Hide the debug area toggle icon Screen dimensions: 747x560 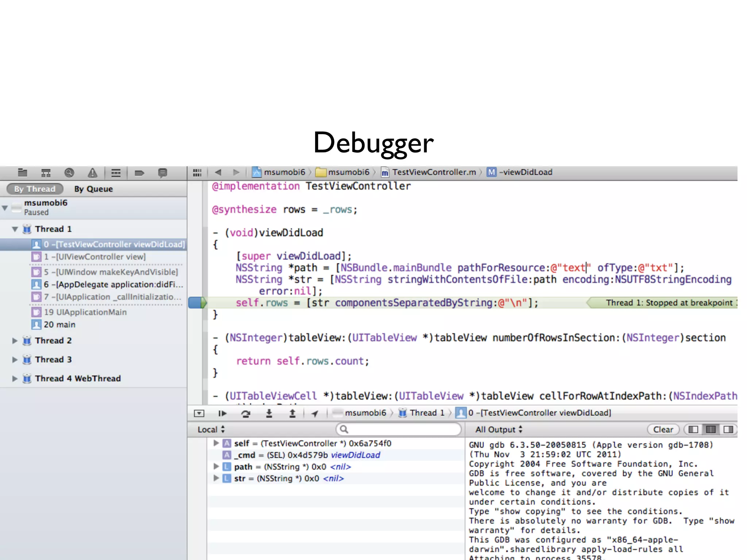[199, 413]
